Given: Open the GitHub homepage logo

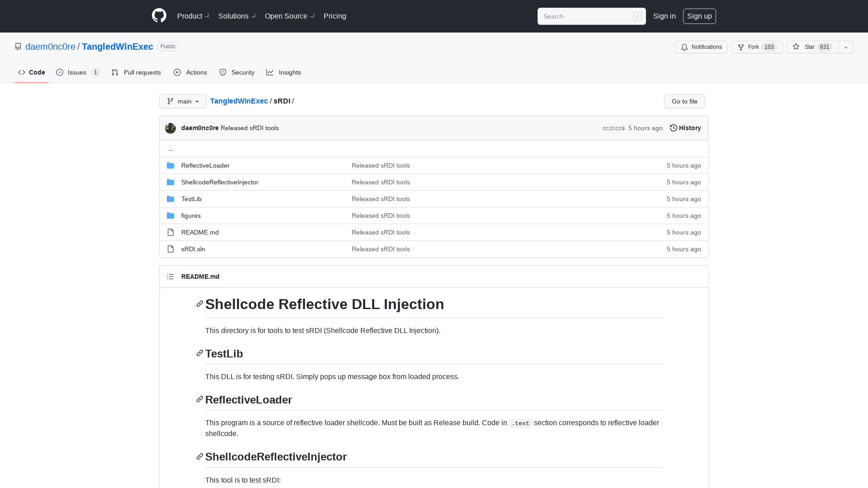Looking at the screenshot, I should pyautogui.click(x=159, y=16).
